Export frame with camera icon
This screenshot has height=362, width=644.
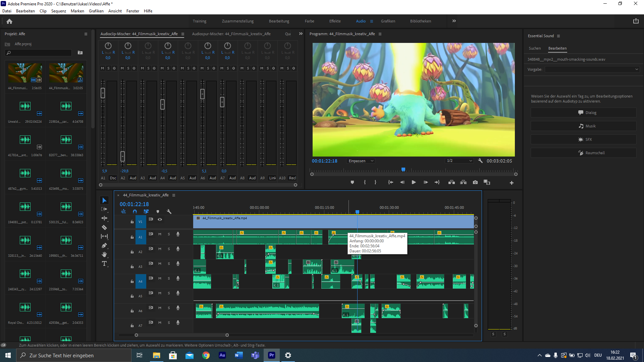tap(475, 182)
